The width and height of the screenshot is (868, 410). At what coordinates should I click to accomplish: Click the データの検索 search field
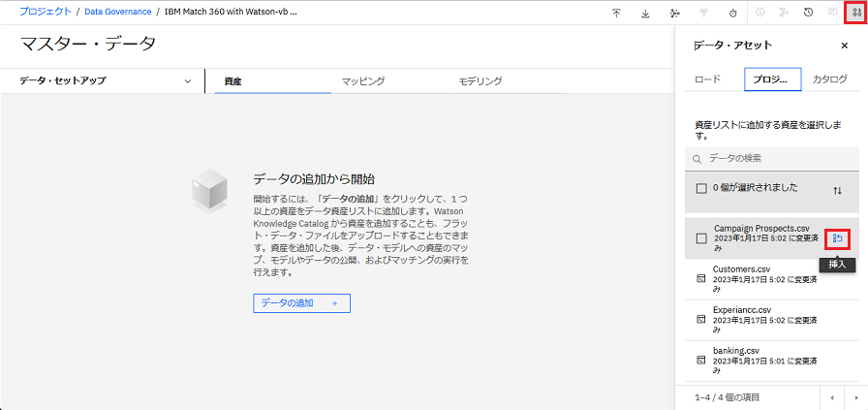772,158
